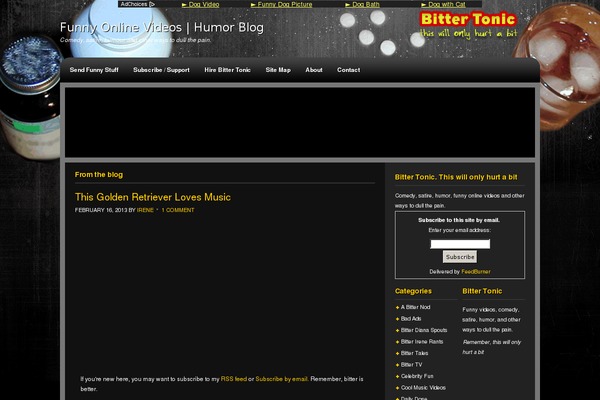This screenshot has width=600, height=400.
Task: Click the FEBRUARY 16, 2013 post date
Action: pyautogui.click(x=101, y=210)
